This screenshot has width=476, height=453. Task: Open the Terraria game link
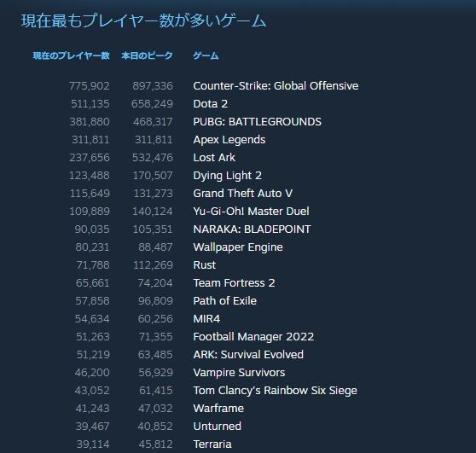pyautogui.click(x=212, y=444)
